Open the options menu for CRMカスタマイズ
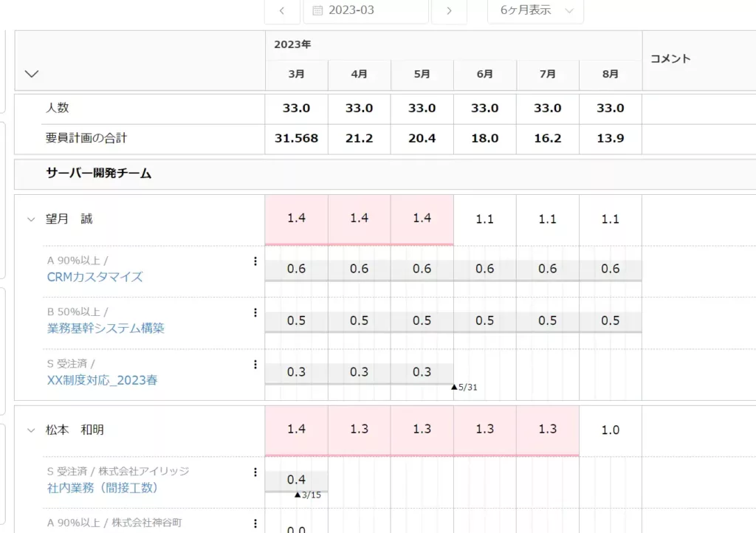Viewport: 756px width, 533px height. (x=255, y=261)
